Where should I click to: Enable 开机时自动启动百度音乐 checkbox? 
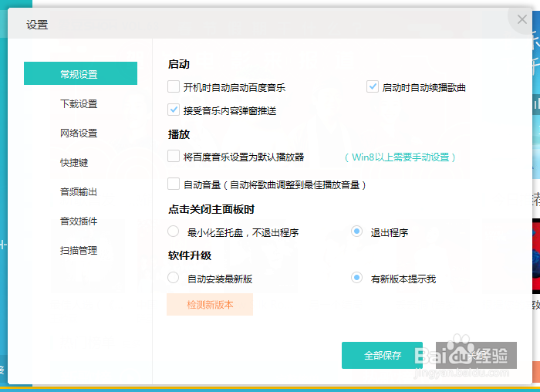coord(174,86)
